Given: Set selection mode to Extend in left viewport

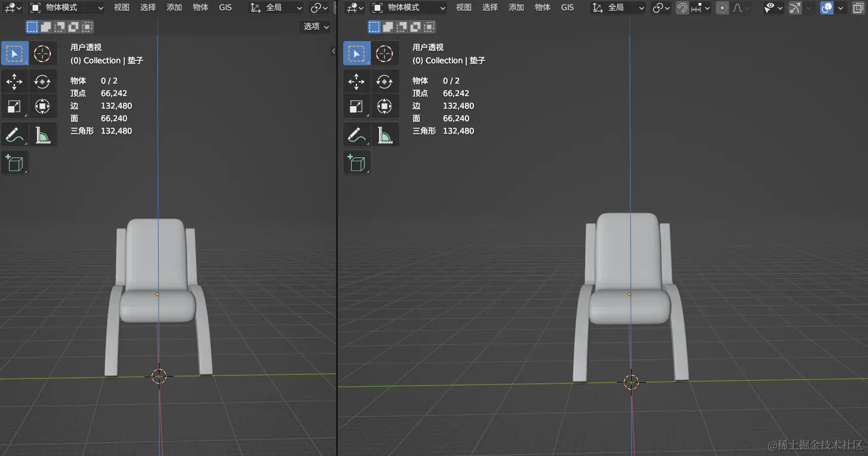Looking at the screenshot, I should [x=46, y=27].
